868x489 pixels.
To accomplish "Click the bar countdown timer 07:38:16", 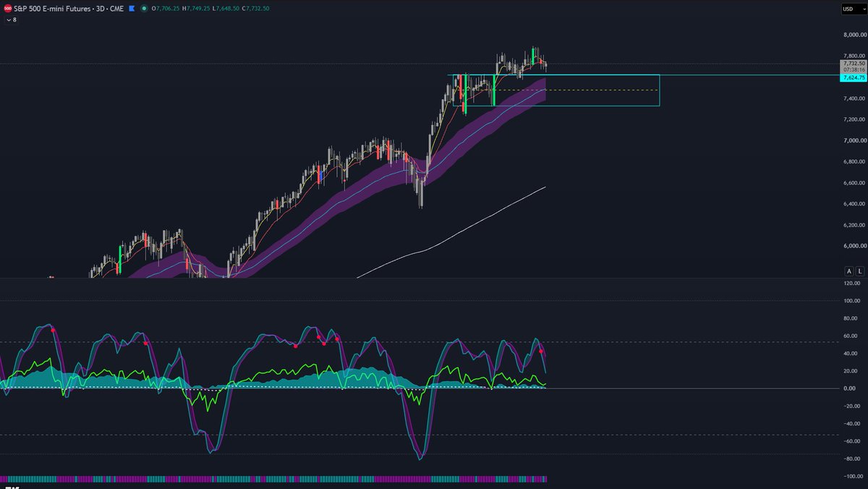I will click(853, 70).
